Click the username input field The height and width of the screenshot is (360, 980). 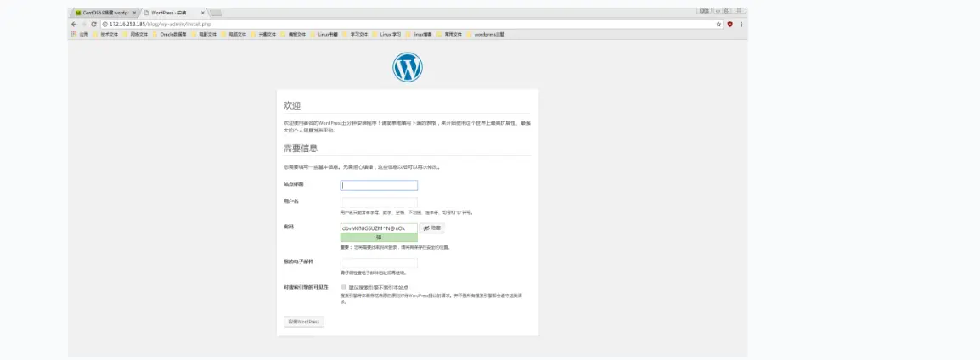[379, 202]
